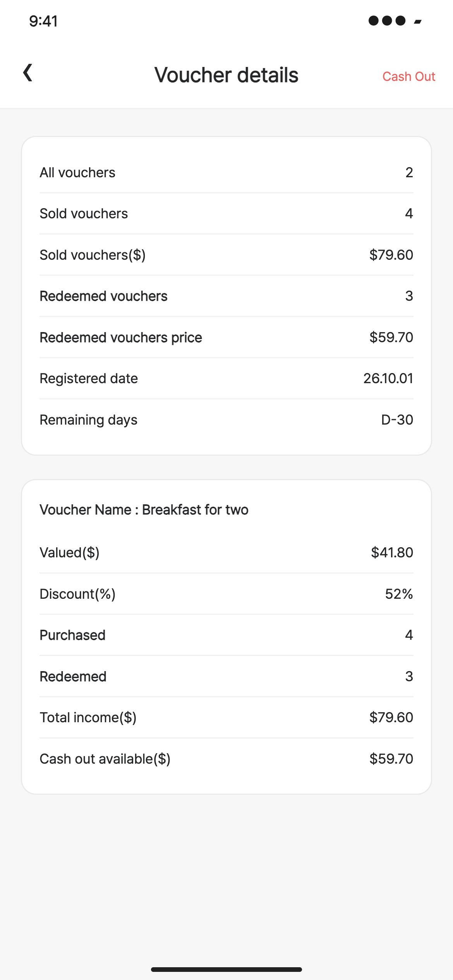
Task: Tap the 9:41 clock in status bar
Action: [x=43, y=21]
